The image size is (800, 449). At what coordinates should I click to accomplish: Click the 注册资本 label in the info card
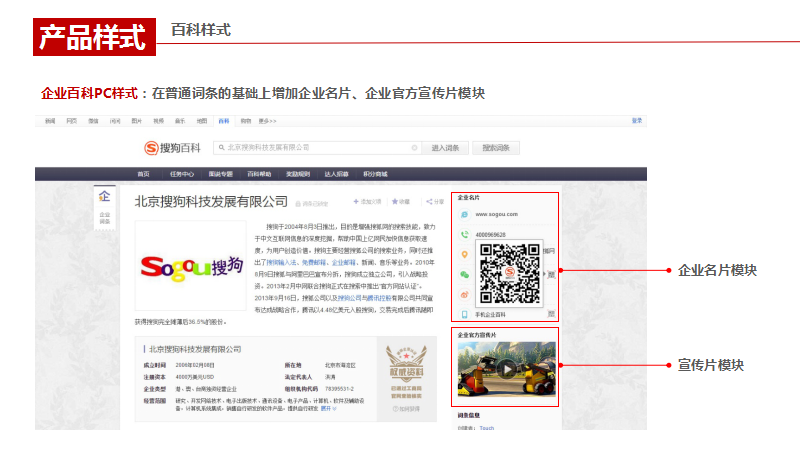155,377
